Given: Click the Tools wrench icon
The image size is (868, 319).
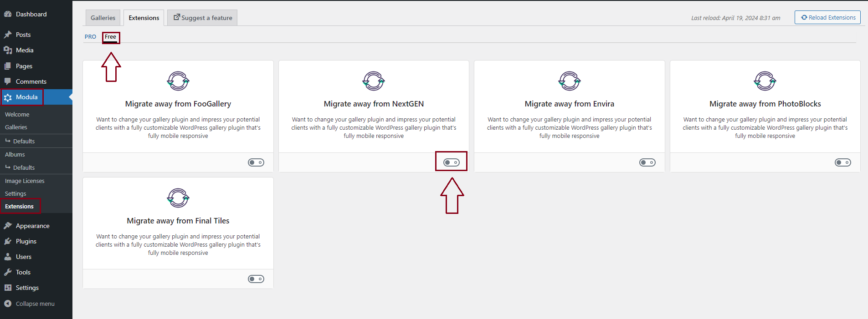Looking at the screenshot, I should (8, 272).
